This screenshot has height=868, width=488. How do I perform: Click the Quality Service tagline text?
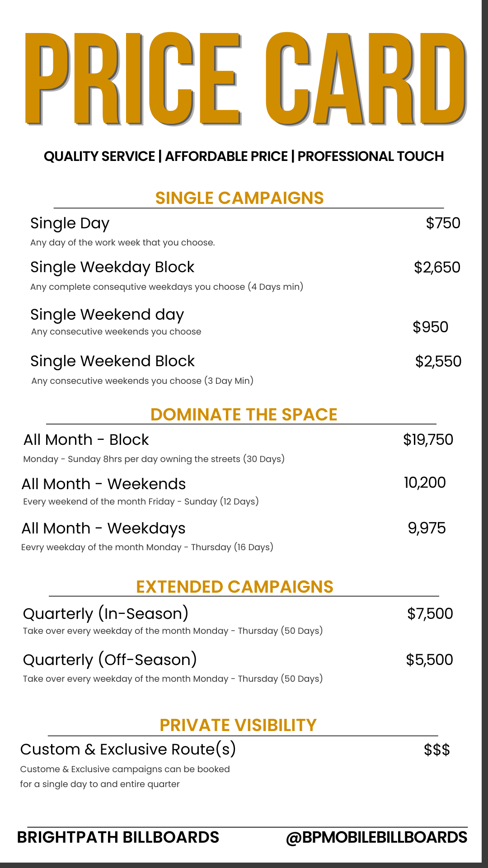[244, 156]
